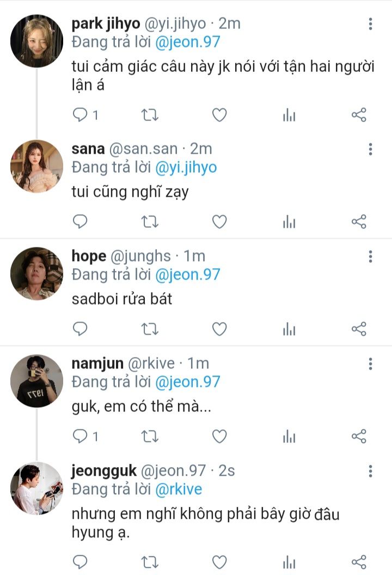This screenshot has width=392, height=575.
Task: Share namjun's tweet
Action: (x=359, y=437)
